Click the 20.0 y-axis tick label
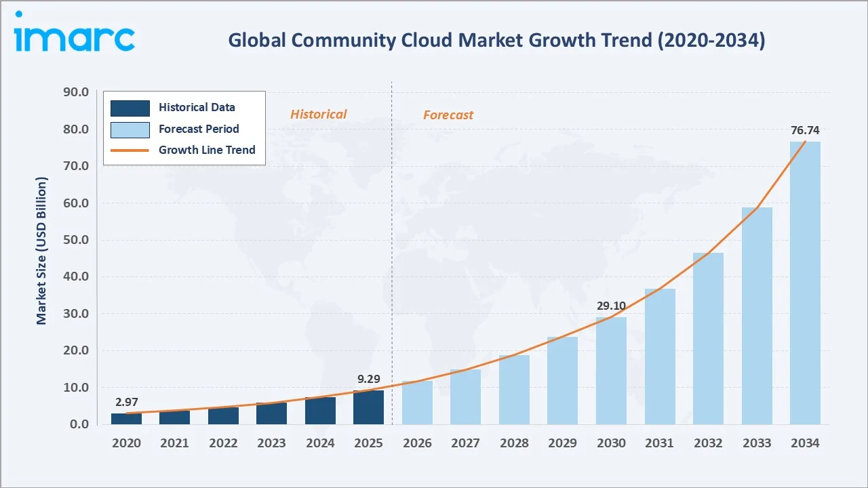The image size is (868, 488). pyautogui.click(x=75, y=350)
